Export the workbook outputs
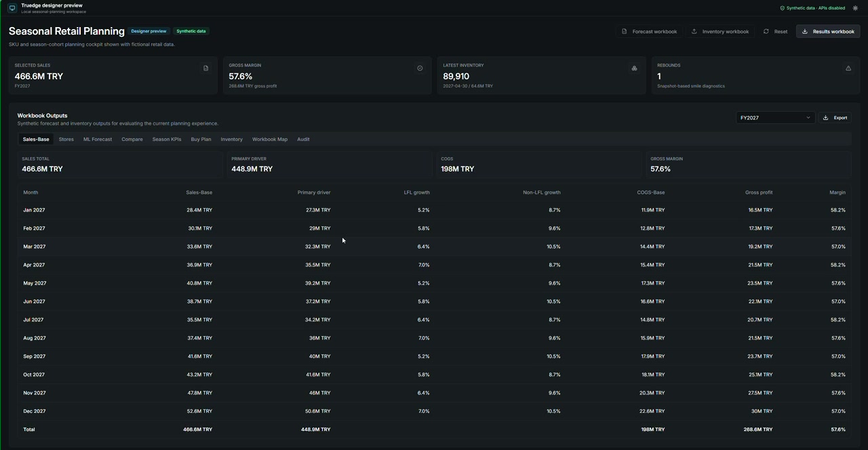The height and width of the screenshot is (450, 868). click(835, 118)
